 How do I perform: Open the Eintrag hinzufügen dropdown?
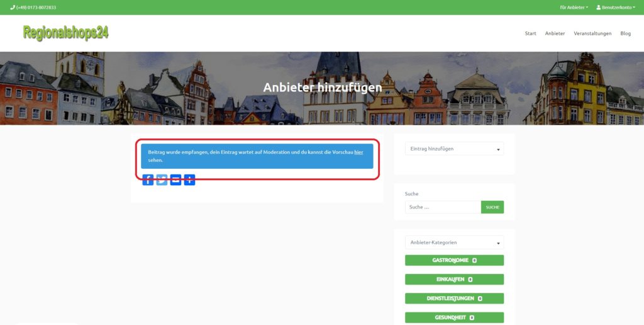click(454, 149)
